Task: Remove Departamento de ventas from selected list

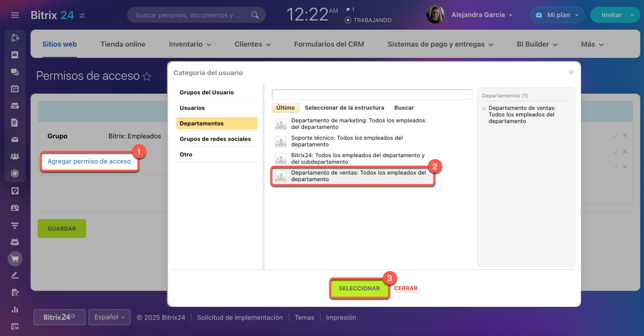Action: tap(484, 108)
